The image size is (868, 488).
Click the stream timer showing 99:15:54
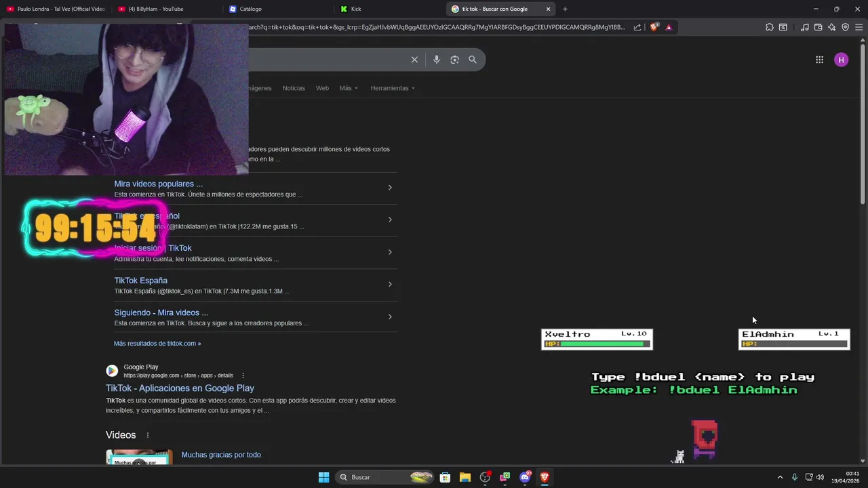point(95,229)
